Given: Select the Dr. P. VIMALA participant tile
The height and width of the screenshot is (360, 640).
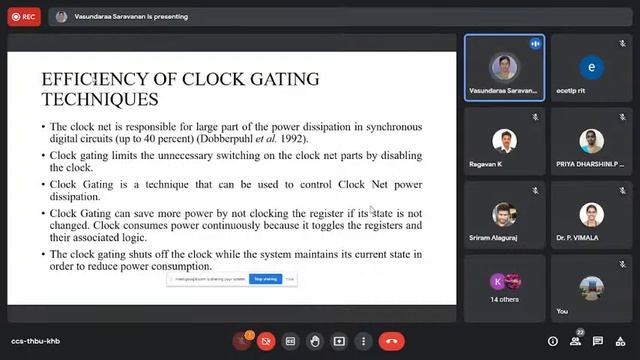Looking at the screenshot, I should click(591, 215).
